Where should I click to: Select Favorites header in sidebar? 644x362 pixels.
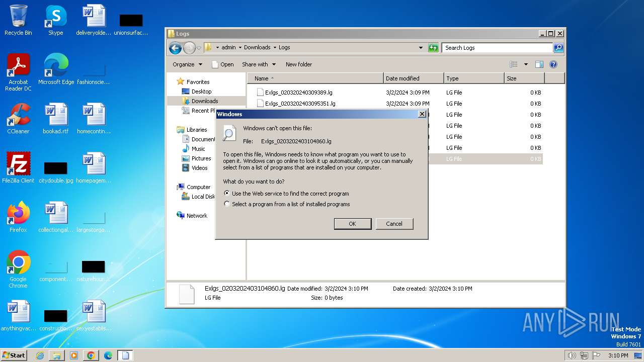pos(193,82)
